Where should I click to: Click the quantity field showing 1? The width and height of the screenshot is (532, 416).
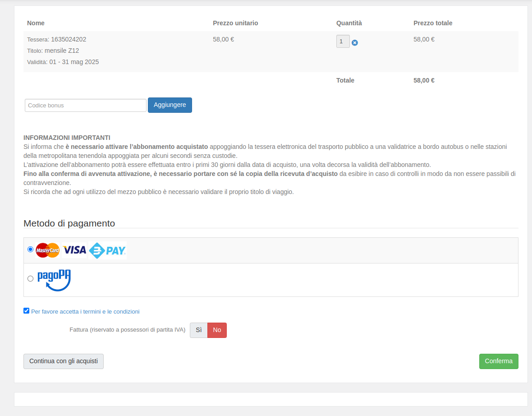tap(343, 42)
